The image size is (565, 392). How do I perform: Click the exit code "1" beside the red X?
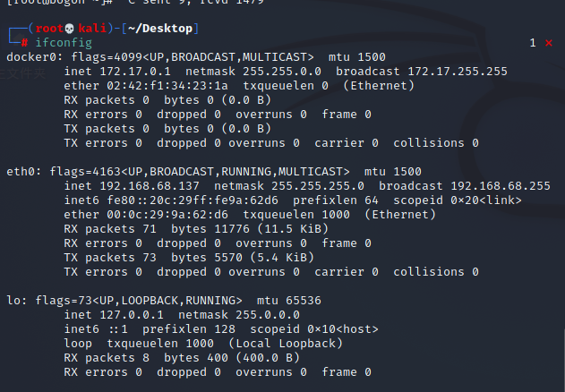[x=533, y=43]
